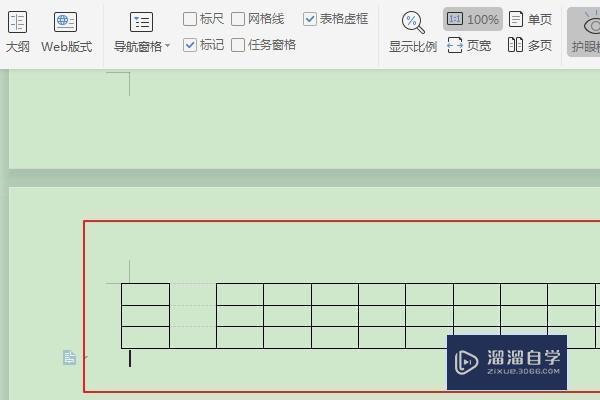Fit view to 页宽 page width
The image size is (600, 400).
tap(469, 46)
